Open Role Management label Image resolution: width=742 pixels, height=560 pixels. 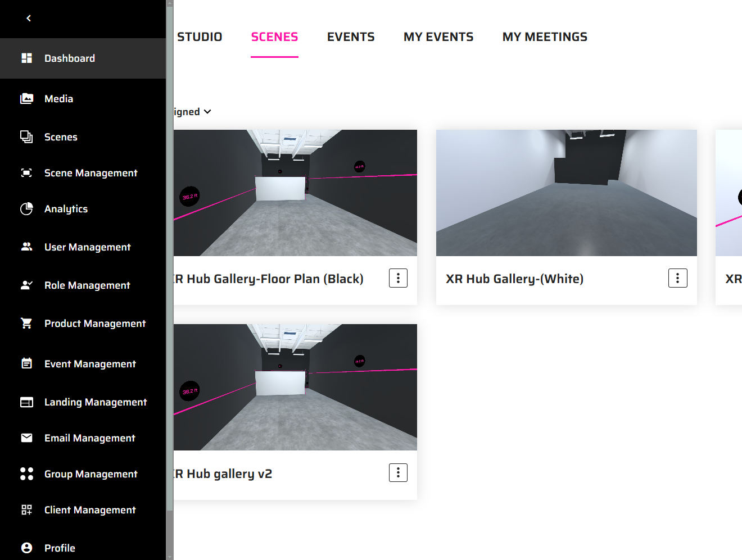pyautogui.click(x=87, y=285)
